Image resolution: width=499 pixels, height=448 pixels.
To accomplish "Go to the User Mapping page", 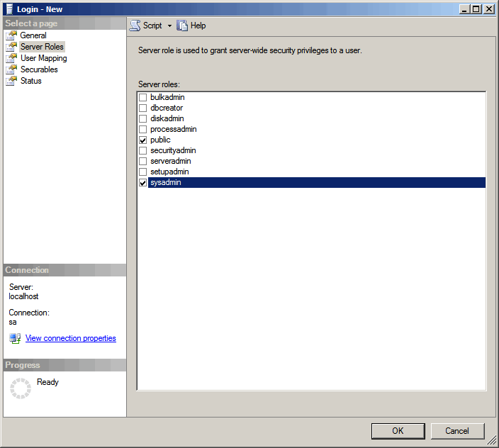I will [44, 58].
